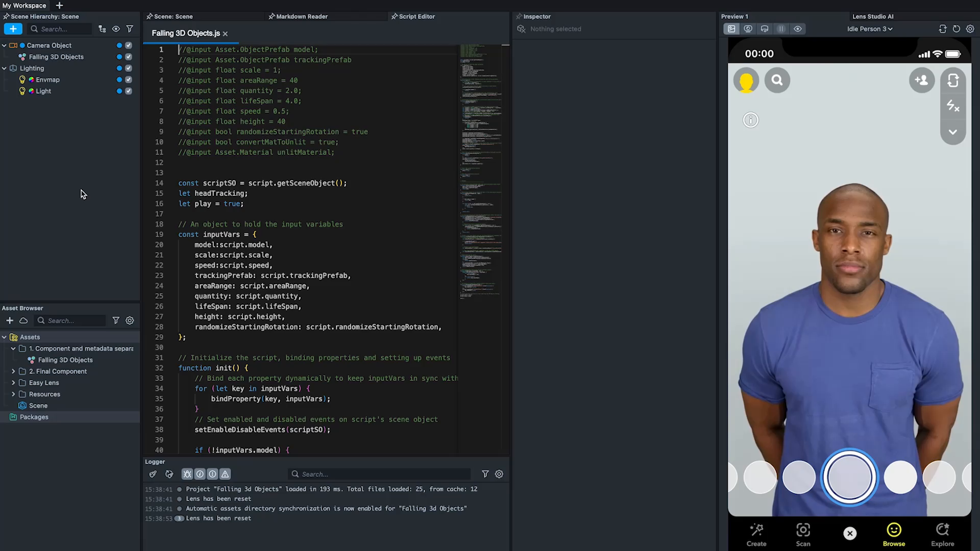The height and width of the screenshot is (551, 980).
Task: Uncheck Light enabled checkbox
Action: coord(129,91)
